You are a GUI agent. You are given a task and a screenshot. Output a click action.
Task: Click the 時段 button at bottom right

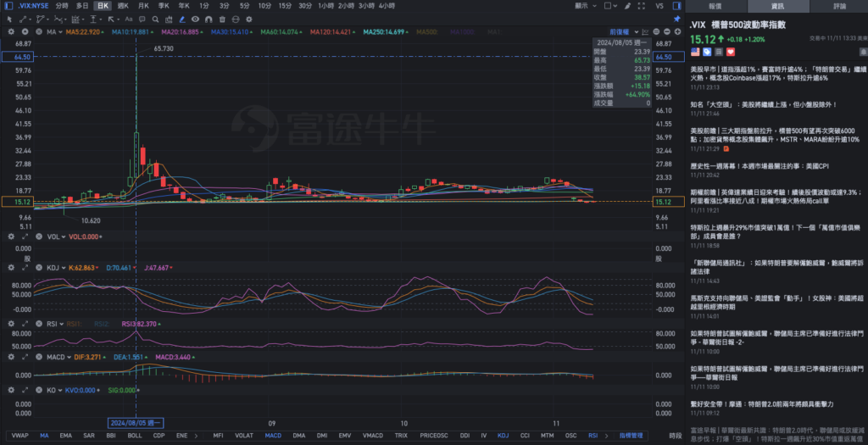676,436
